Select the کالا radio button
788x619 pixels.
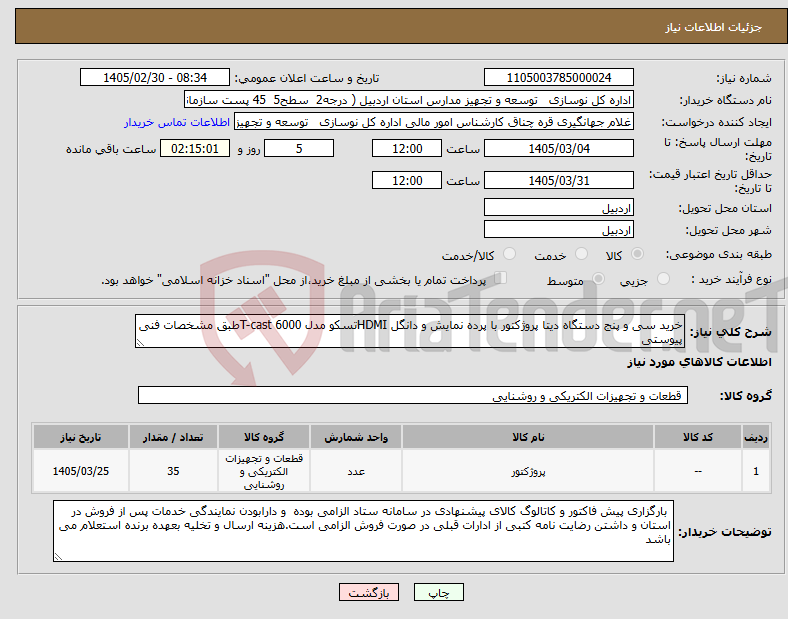pos(637,254)
